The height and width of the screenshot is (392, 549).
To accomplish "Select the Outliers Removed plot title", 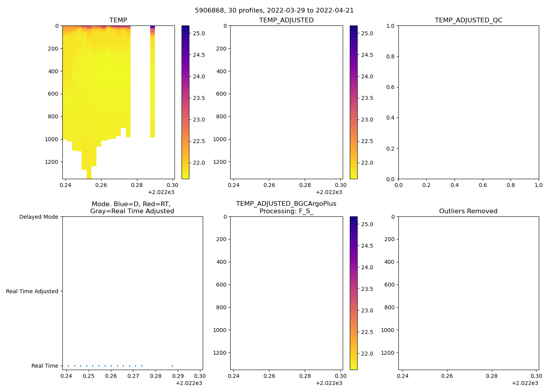I will (x=468, y=211).
